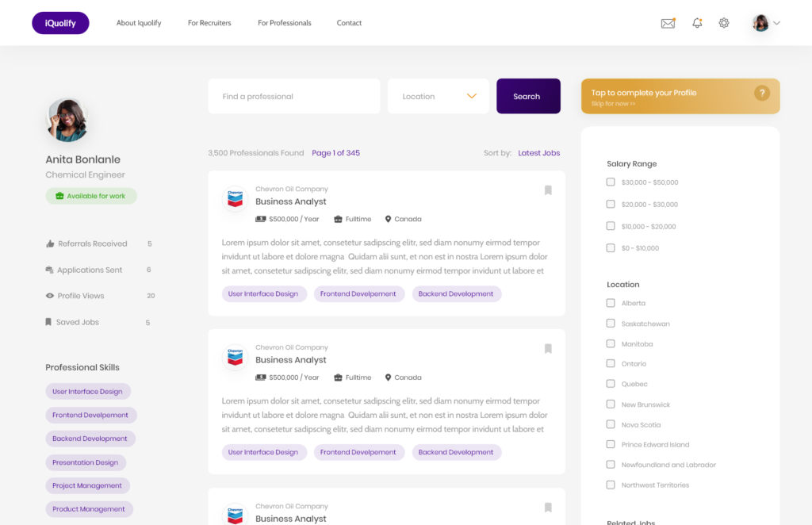The image size is (812, 525).
Task: Open the mail inbox envelope icon
Action: (668, 23)
